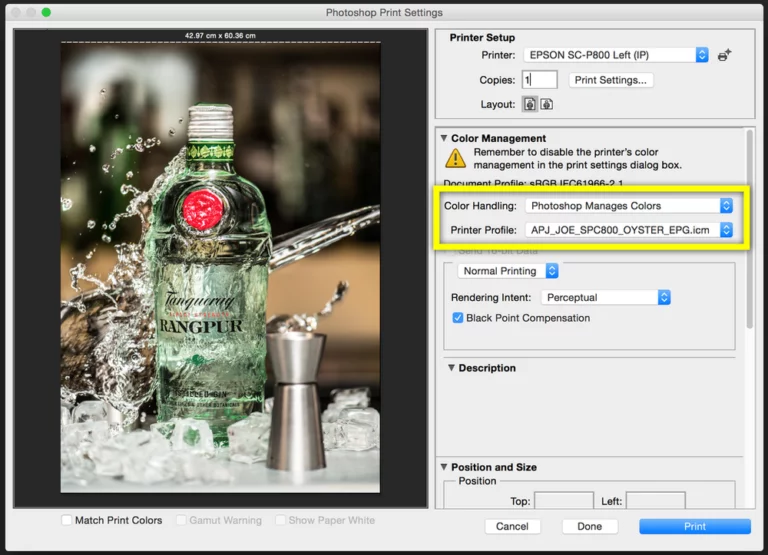Select landscape layout orientation icon
This screenshot has height=555, width=768.
[x=547, y=104]
